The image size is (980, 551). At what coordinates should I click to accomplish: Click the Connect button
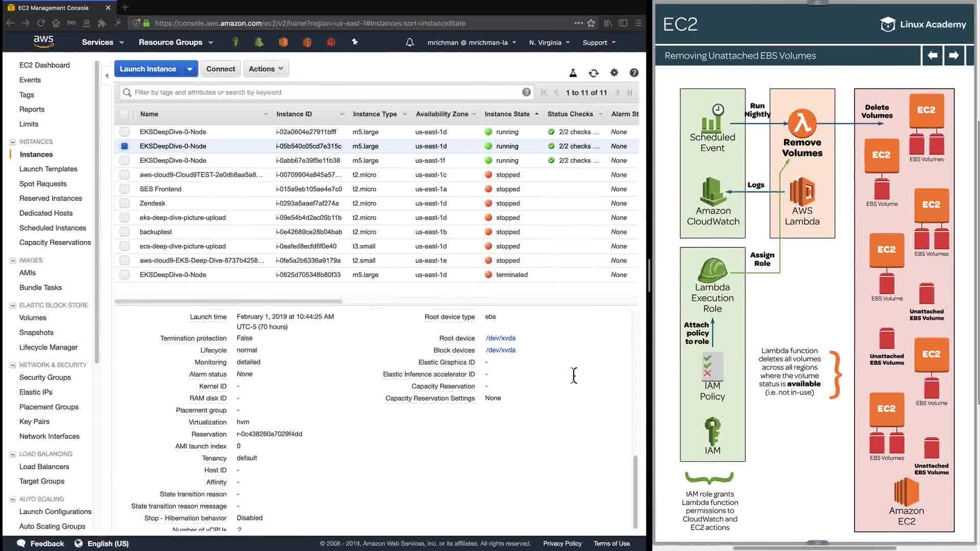pos(220,69)
